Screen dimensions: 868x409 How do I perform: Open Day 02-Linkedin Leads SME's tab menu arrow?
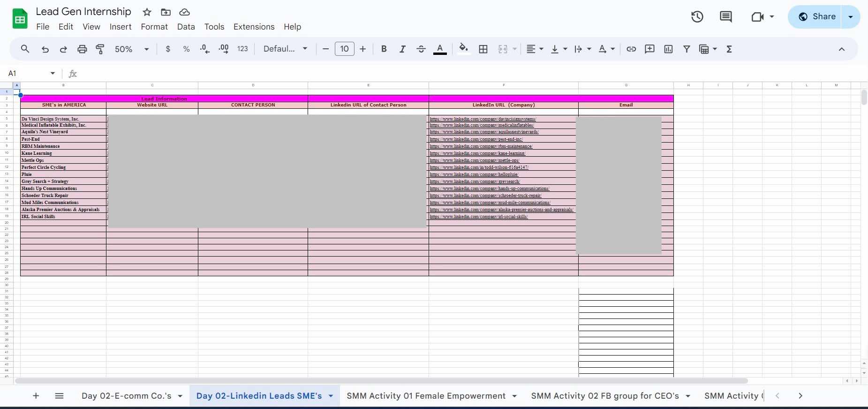331,396
